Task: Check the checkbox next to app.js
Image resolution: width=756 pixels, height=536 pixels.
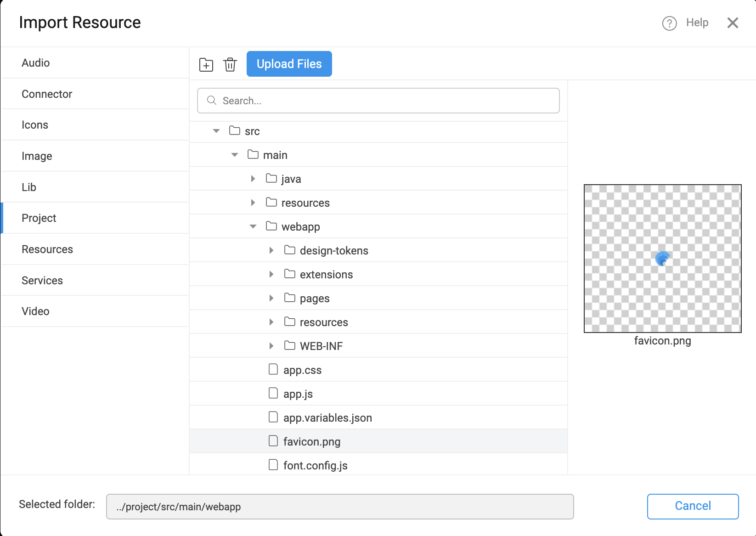Action: point(273,393)
